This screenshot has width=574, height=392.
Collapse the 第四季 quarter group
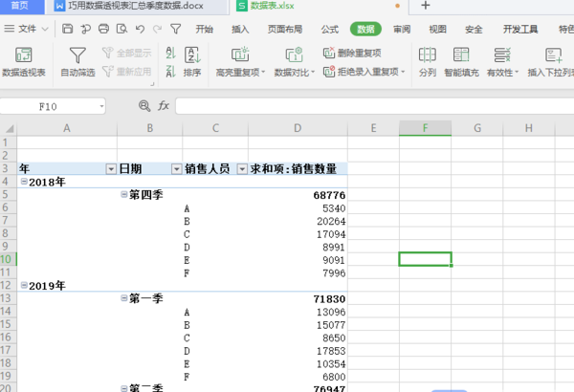124,195
